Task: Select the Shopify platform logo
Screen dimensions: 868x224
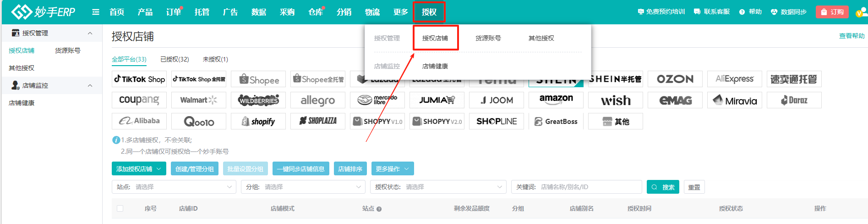Action: pyautogui.click(x=258, y=121)
